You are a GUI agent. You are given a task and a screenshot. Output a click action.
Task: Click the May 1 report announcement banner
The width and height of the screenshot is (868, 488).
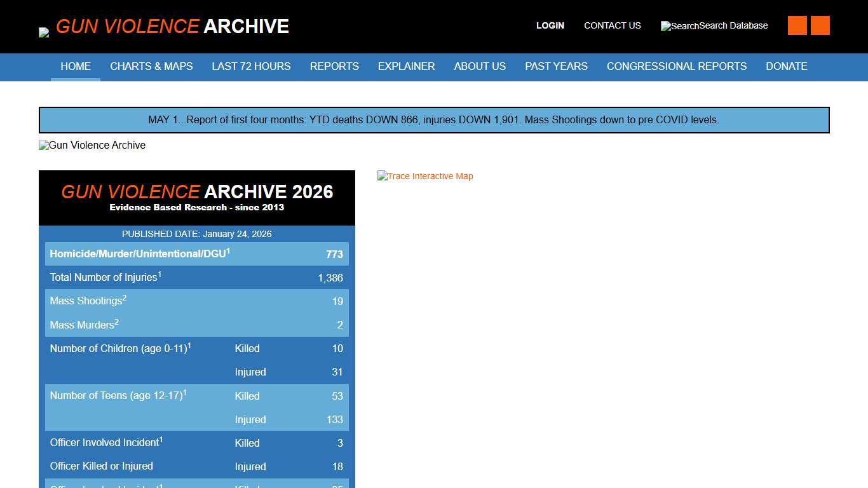click(434, 119)
